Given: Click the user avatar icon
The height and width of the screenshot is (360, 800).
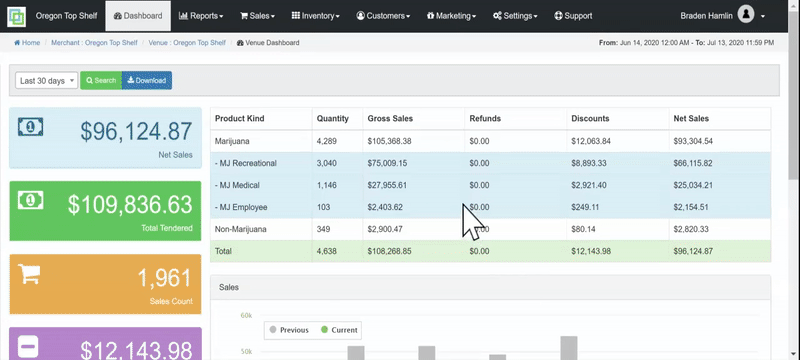Looking at the screenshot, I should point(745,15).
